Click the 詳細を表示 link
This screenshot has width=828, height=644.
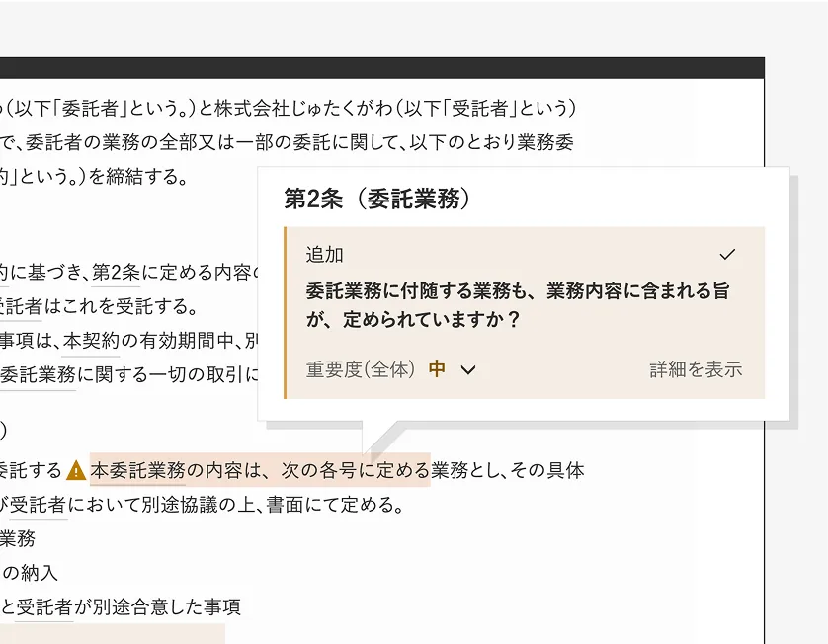coord(696,369)
